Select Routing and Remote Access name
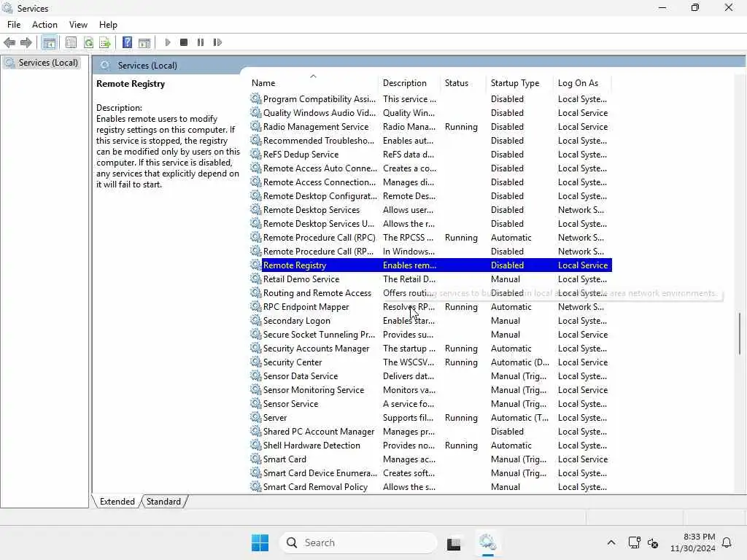 pos(317,293)
